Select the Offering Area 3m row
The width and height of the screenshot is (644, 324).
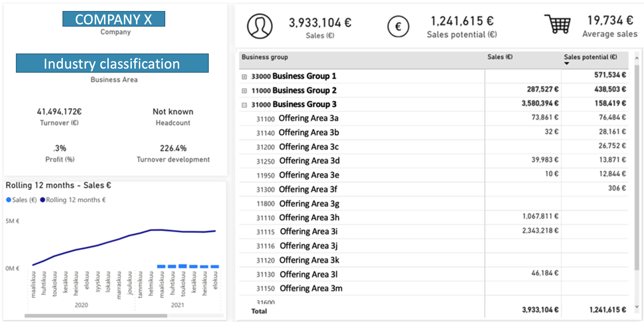click(x=310, y=288)
